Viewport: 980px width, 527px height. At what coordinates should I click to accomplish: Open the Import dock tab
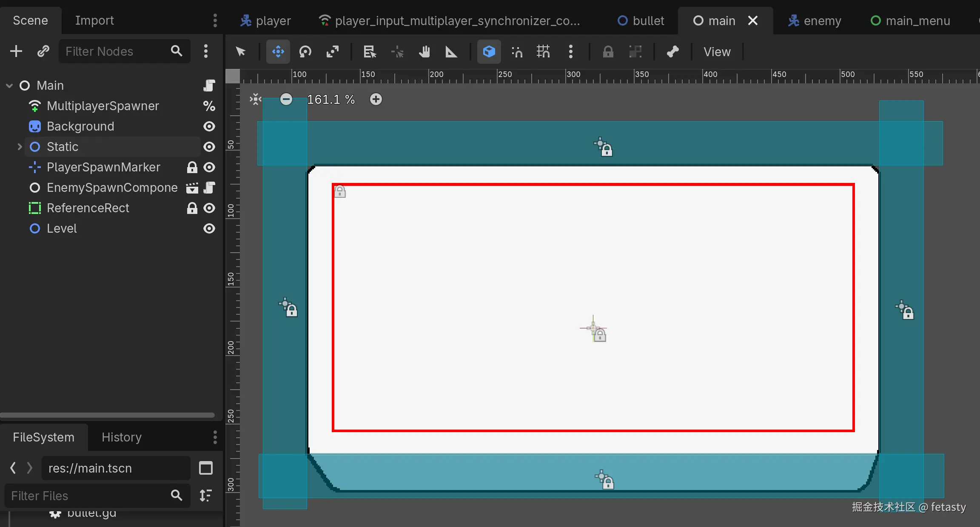[x=94, y=20]
